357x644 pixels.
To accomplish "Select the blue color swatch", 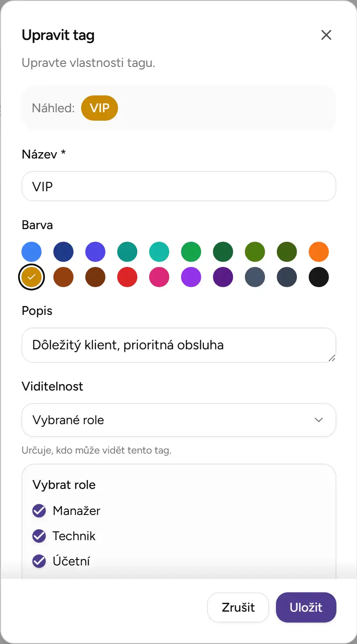I will tap(31, 252).
